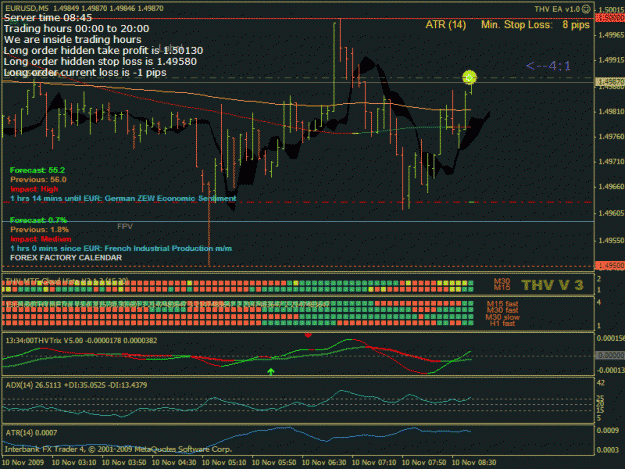Select the 'Server time 08:45' label
625x469 pixels.
click(48, 18)
